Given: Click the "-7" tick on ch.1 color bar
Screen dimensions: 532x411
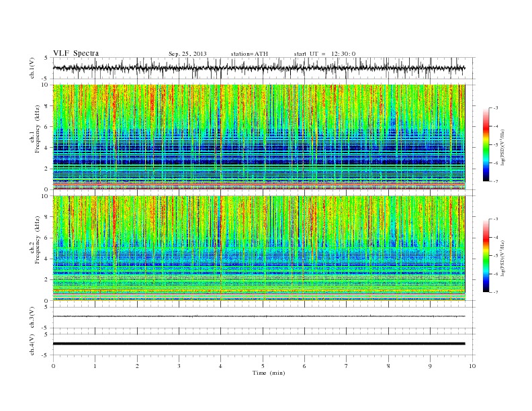Looking at the screenshot, I should click(x=495, y=181).
